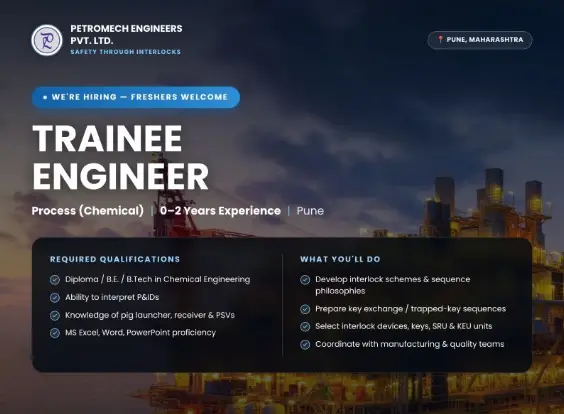Click the check icon beside MS Excel, Word
Viewport: 564px width, 414px height.
pyautogui.click(x=55, y=333)
